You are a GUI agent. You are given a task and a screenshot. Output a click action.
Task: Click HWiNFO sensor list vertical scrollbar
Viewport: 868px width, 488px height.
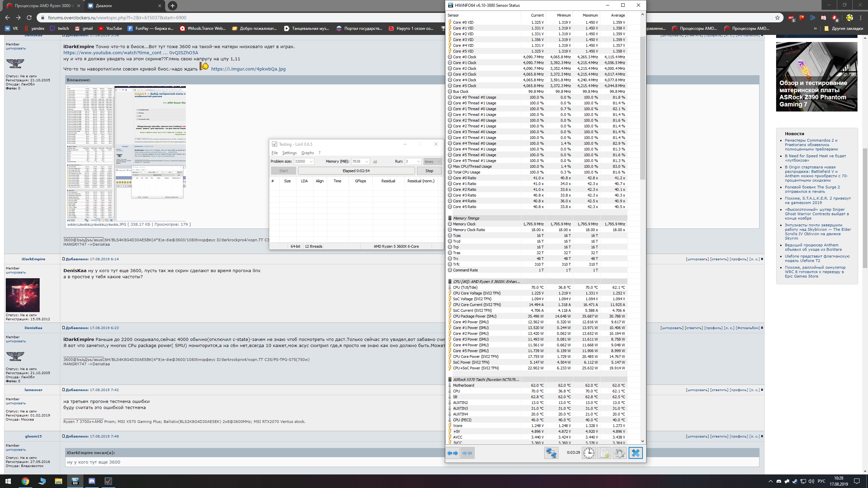[x=643, y=108]
